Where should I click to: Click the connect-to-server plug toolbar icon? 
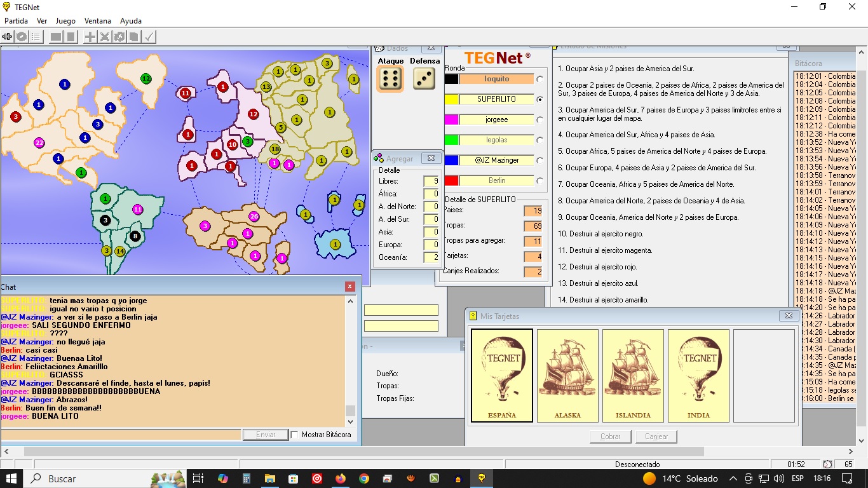point(7,37)
